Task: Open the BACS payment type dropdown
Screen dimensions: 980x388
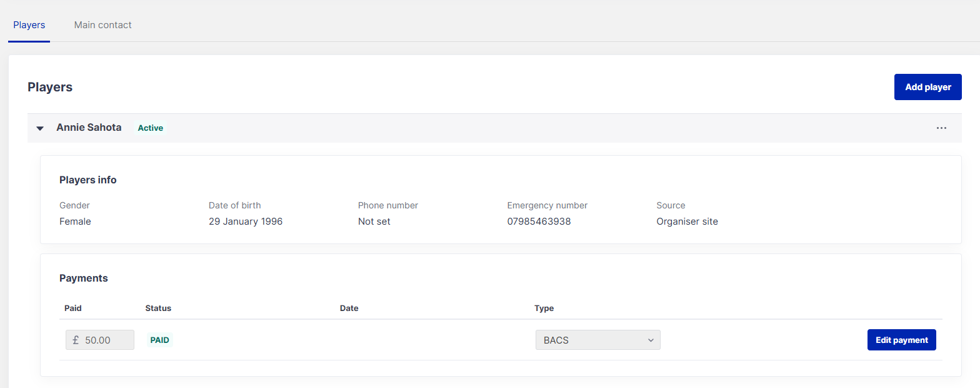Action: [597, 340]
